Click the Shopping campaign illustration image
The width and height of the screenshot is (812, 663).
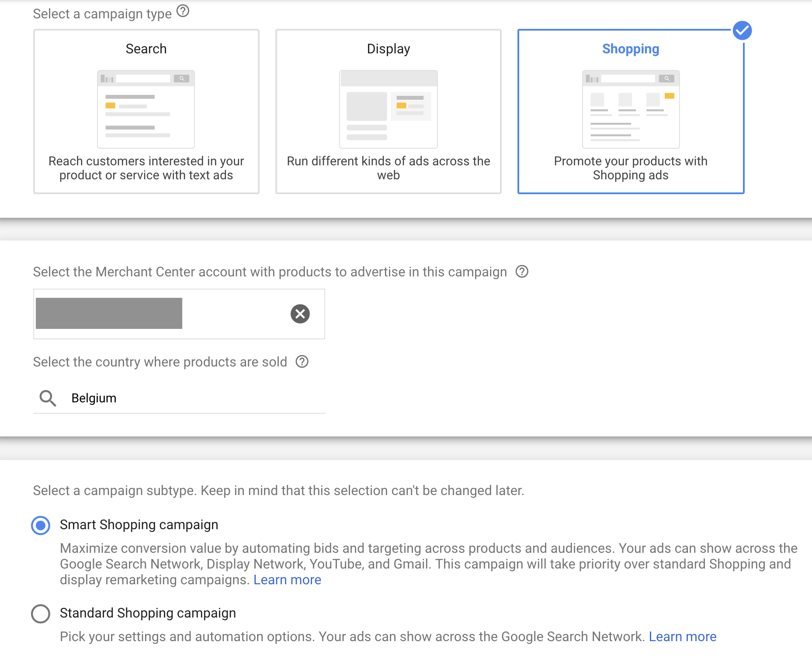point(631,109)
